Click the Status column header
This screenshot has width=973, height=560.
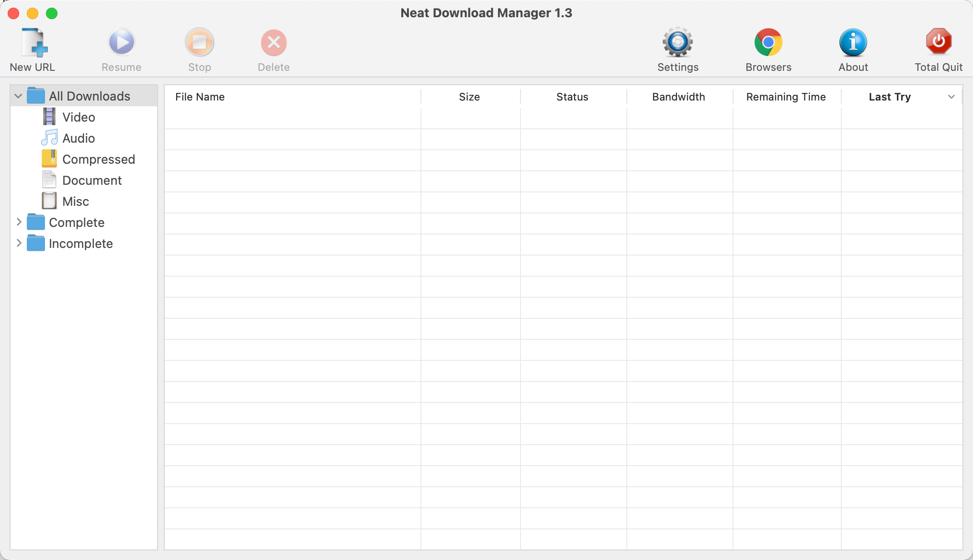tap(572, 97)
